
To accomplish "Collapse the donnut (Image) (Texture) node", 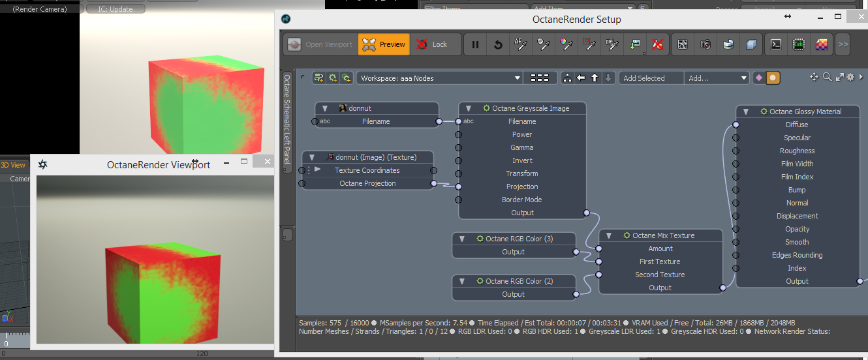I will tap(311, 157).
